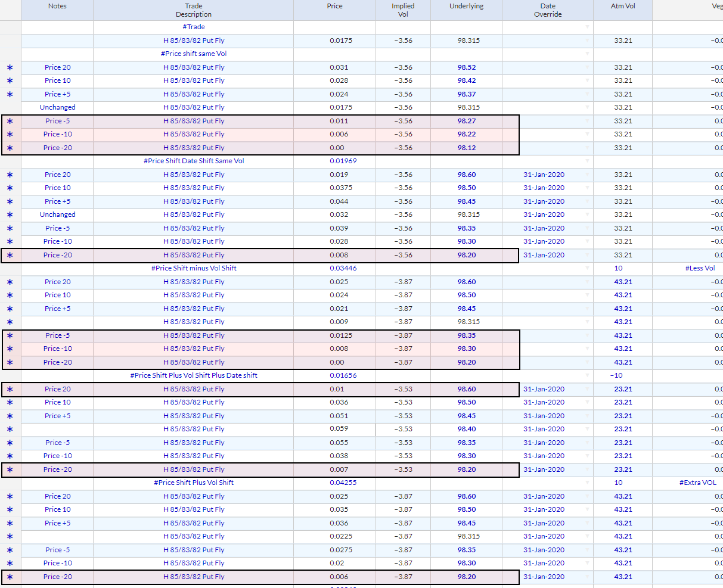Open Date Override dropdown on the #Trade row
Viewport: 723px width, 588px height.
pyautogui.click(x=587, y=27)
